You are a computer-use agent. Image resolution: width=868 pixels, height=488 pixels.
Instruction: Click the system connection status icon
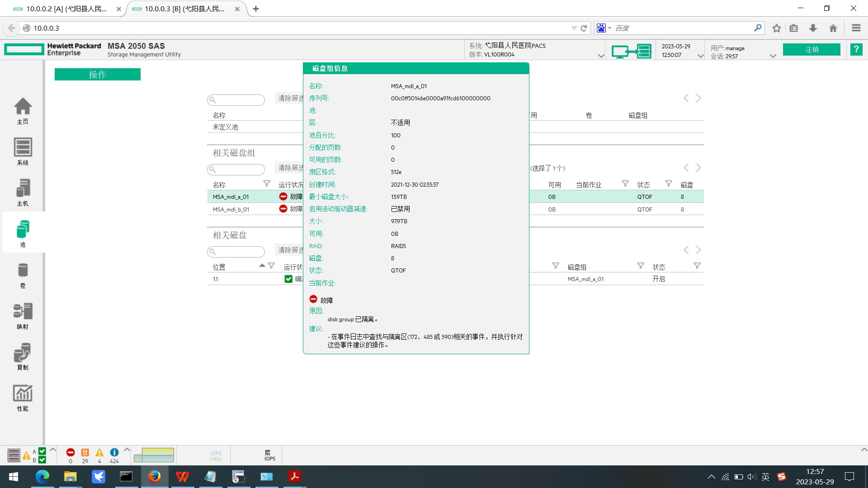631,51
